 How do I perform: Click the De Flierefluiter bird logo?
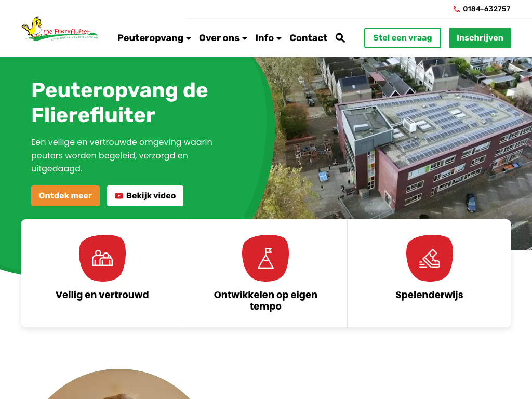59,29
